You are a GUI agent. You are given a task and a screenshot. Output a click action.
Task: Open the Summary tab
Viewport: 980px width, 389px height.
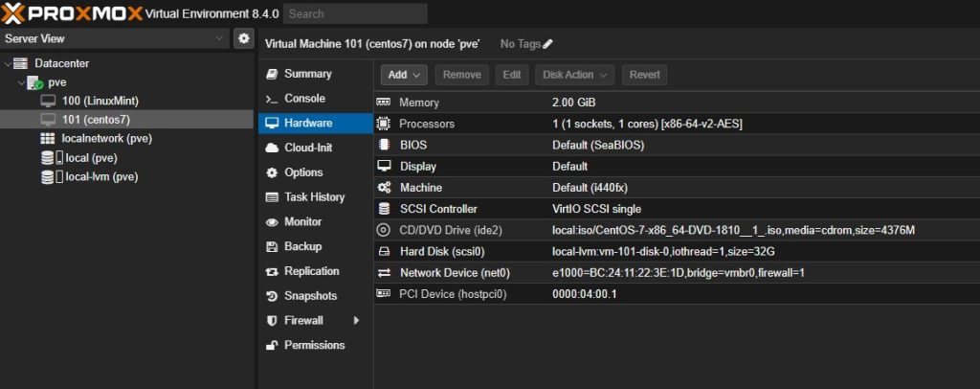tap(315, 74)
